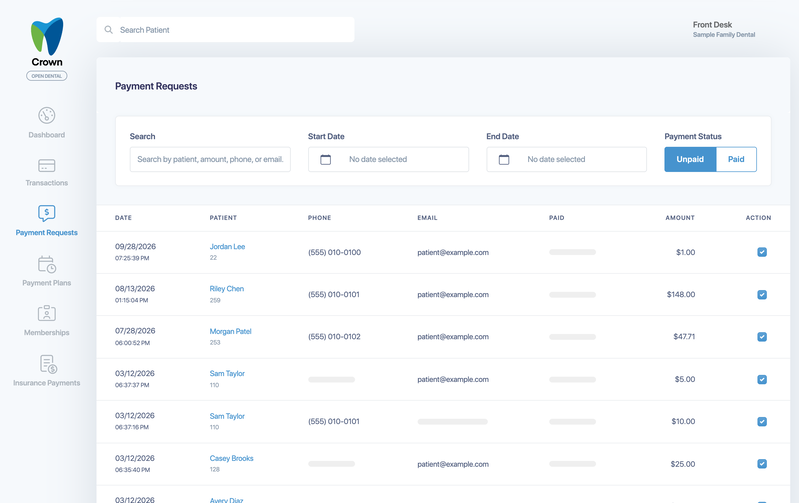This screenshot has height=503, width=799.
Task: Click the date 08/13/2026
Action: tap(135, 289)
